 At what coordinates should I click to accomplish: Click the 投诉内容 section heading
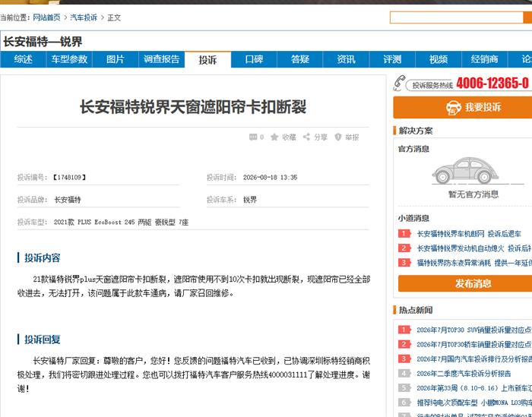[42, 257]
